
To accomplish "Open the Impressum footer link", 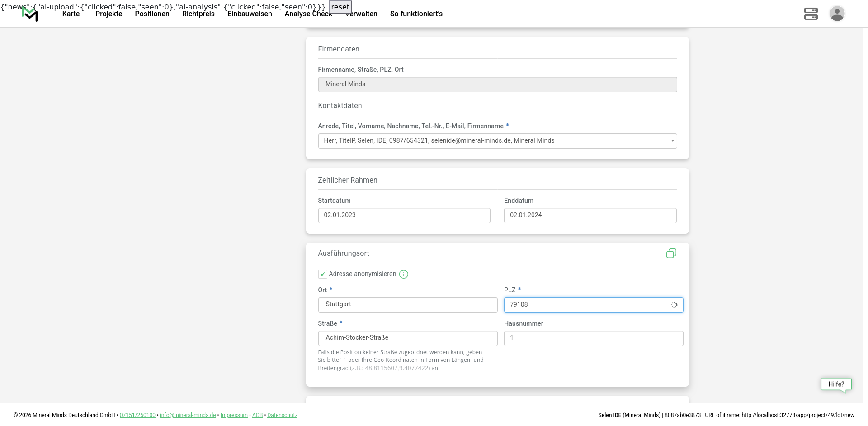I will (234, 415).
